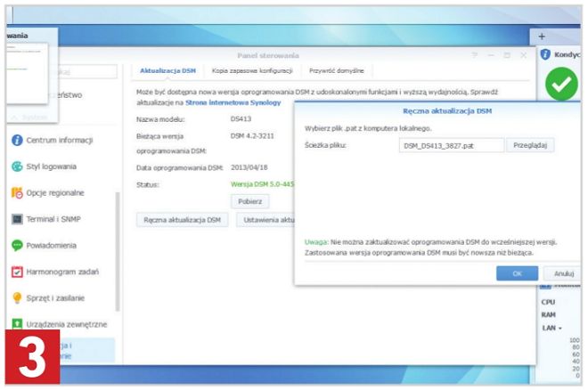Select Harmonogram zadań text entry
The image size is (588, 390).
click(62, 272)
